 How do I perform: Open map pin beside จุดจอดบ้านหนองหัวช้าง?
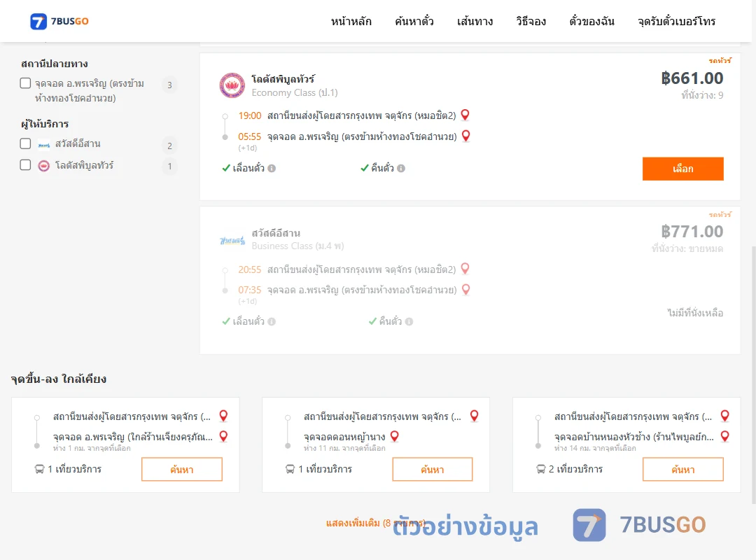pos(724,436)
